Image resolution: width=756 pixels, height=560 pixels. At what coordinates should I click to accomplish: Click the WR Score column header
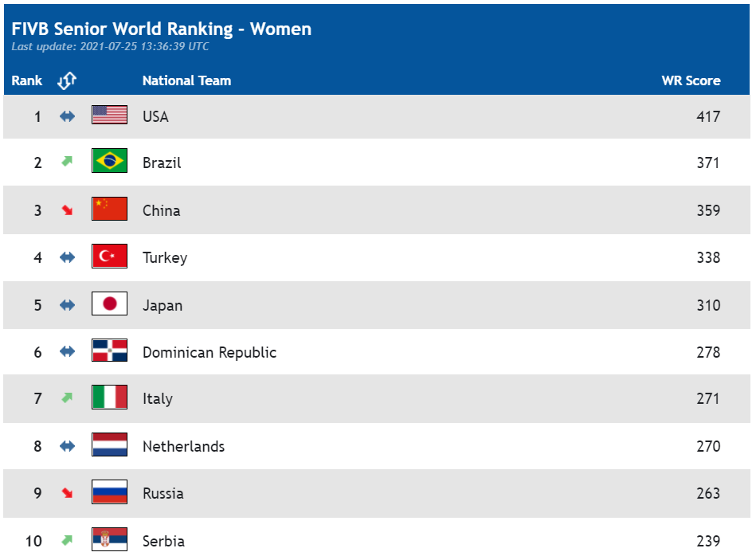tap(691, 80)
